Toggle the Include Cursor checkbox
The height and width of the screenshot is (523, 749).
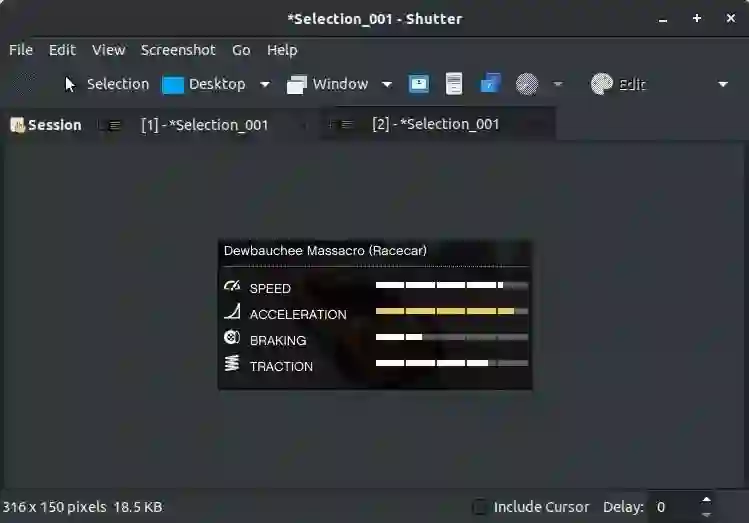tap(480, 507)
